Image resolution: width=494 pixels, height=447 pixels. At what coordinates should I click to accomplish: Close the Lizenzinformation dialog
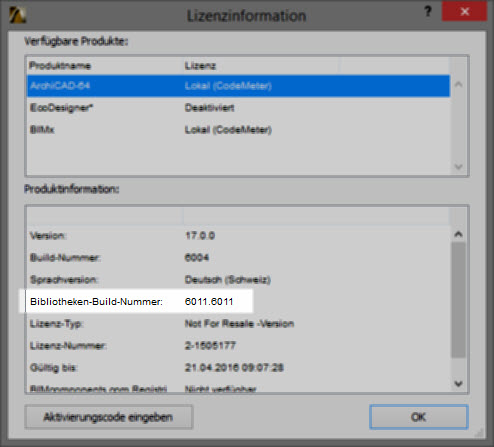[x=464, y=12]
